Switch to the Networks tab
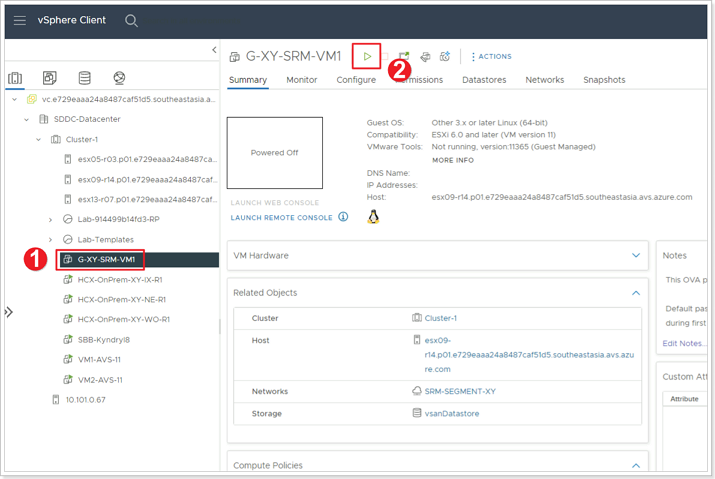The height and width of the screenshot is (479, 715). click(544, 80)
